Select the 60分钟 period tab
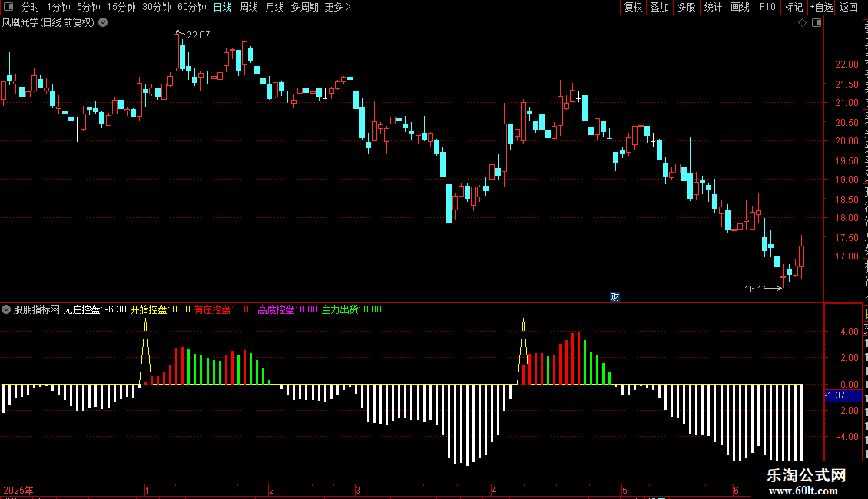The width and height of the screenshot is (868, 499). (192, 7)
